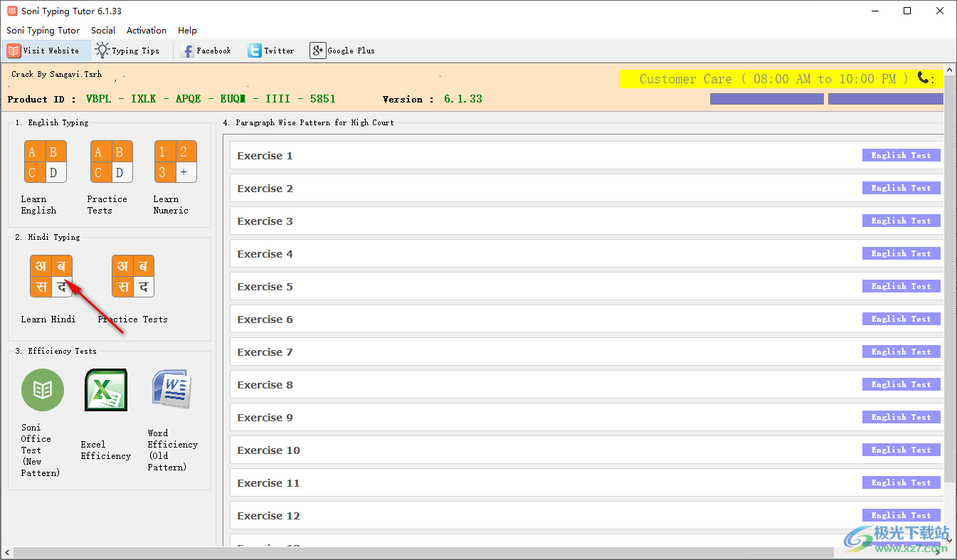This screenshot has height=560, width=957.
Task: Start English Test for Exercise 7
Action: [901, 352]
